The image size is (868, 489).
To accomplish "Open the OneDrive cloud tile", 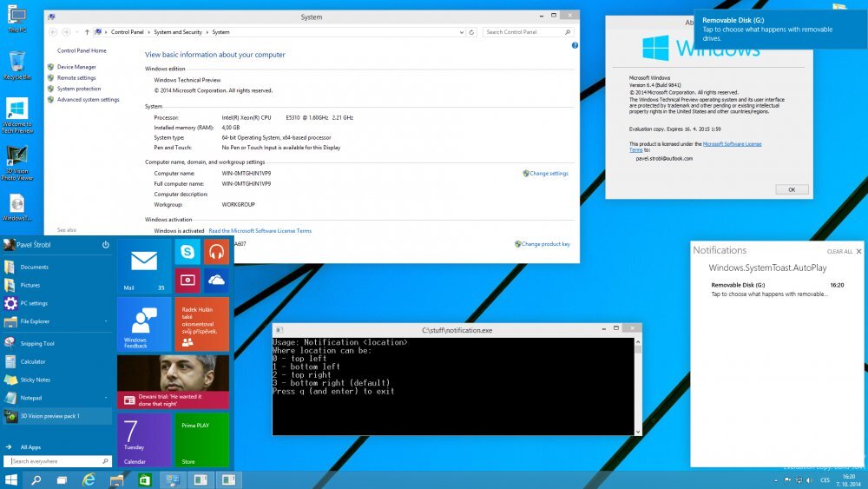I will (x=216, y=281).
